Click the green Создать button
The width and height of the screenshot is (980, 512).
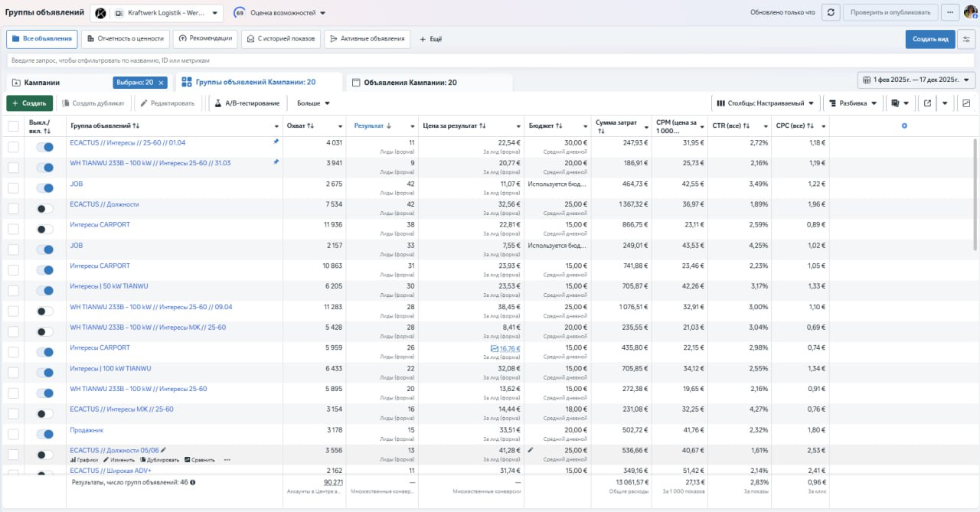(x=29, y=103)
